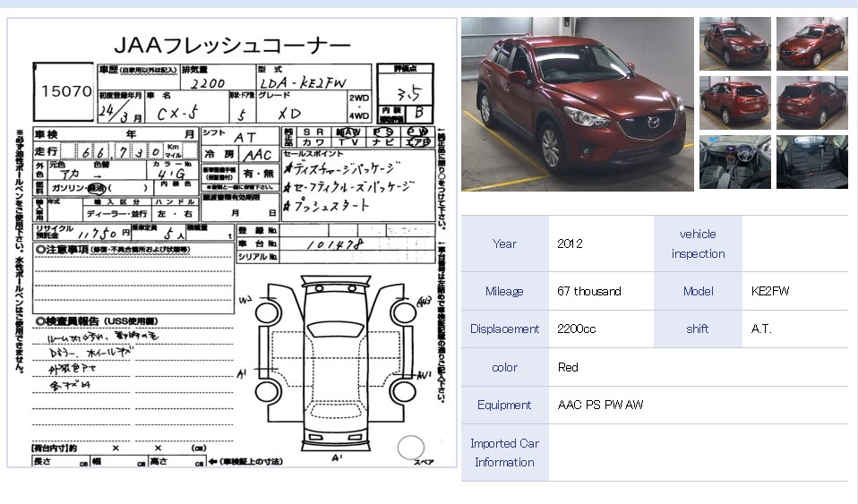Click the lot number 15070 on sheet

[x=66, y=90]
